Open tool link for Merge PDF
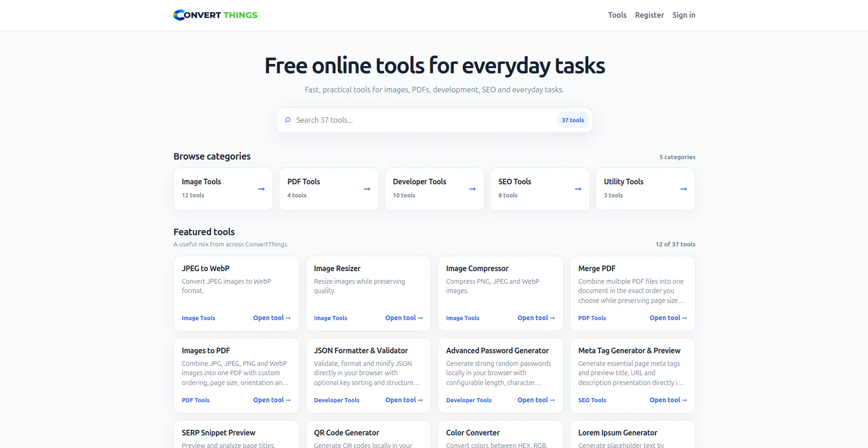868x448 pixels. click(x=668, y=318)
